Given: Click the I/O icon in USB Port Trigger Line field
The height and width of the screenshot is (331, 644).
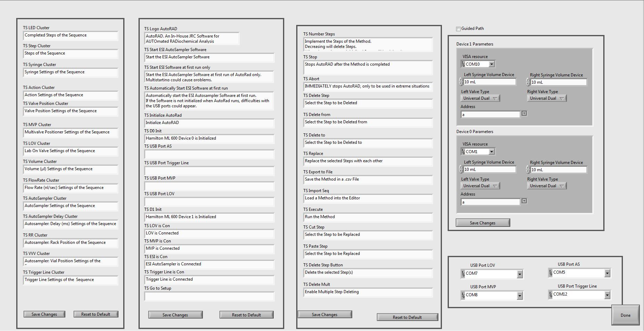Looking at the screenshot, I should click(551, 295).
